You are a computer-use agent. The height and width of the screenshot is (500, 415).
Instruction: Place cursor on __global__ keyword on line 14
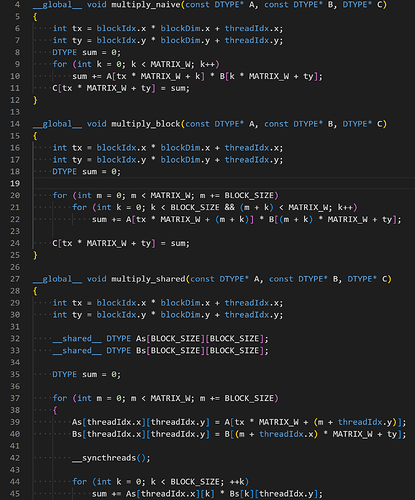coord(57,124)
